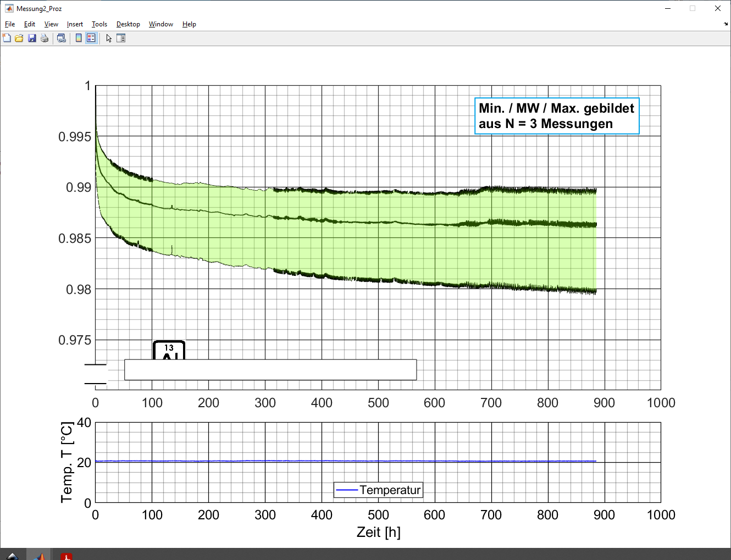
Task: Toggle the Insert Legend button off
Action: 91,38
